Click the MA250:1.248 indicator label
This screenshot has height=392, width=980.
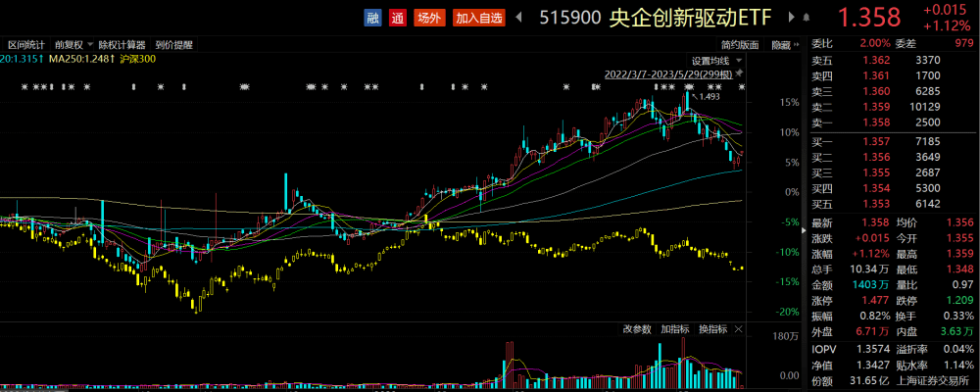[x=80, y=59]
